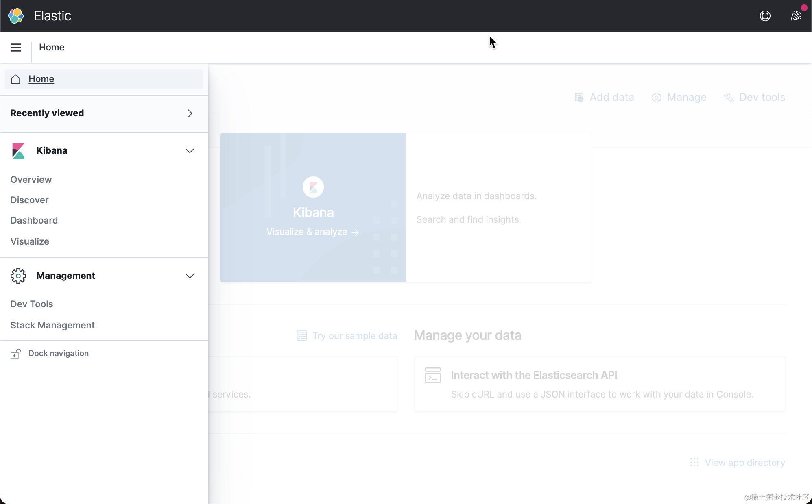The image size is (812, 504).
Task: Click the Dock navigation lock icon
Action: [15, 354]
